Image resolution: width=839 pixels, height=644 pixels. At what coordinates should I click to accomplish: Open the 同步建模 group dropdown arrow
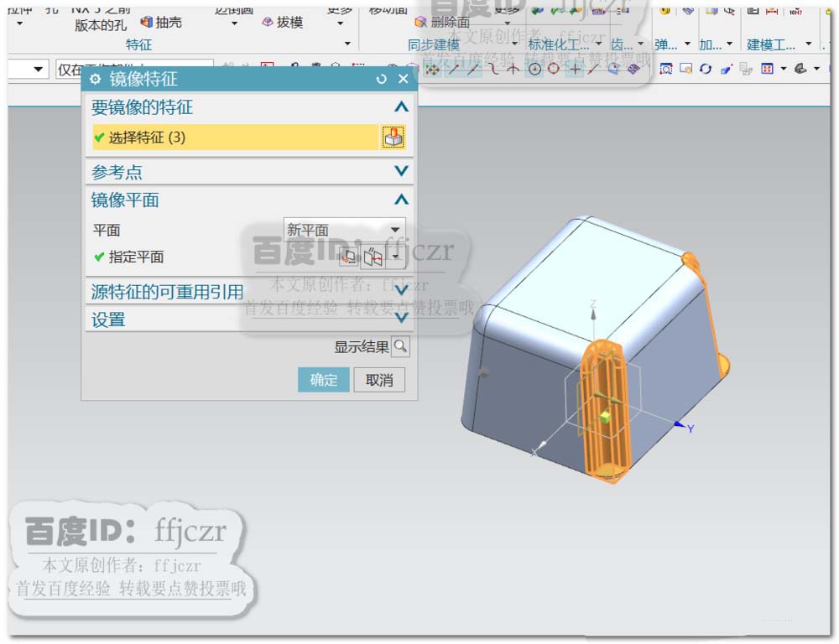514,44
